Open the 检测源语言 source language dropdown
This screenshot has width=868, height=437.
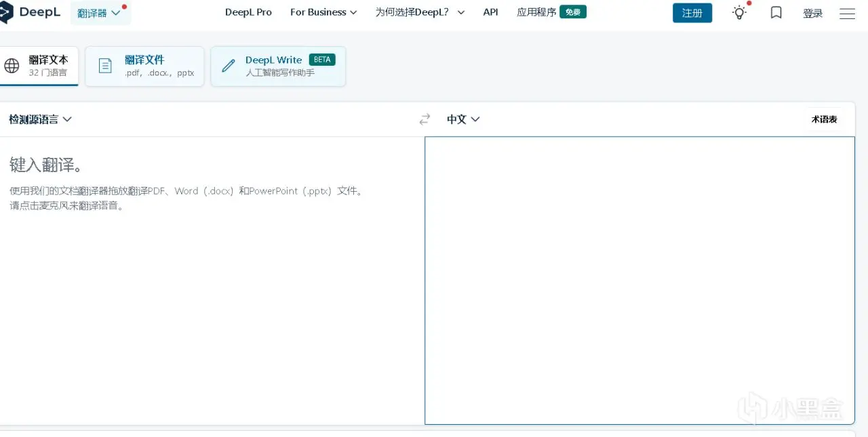pos(40,119)
